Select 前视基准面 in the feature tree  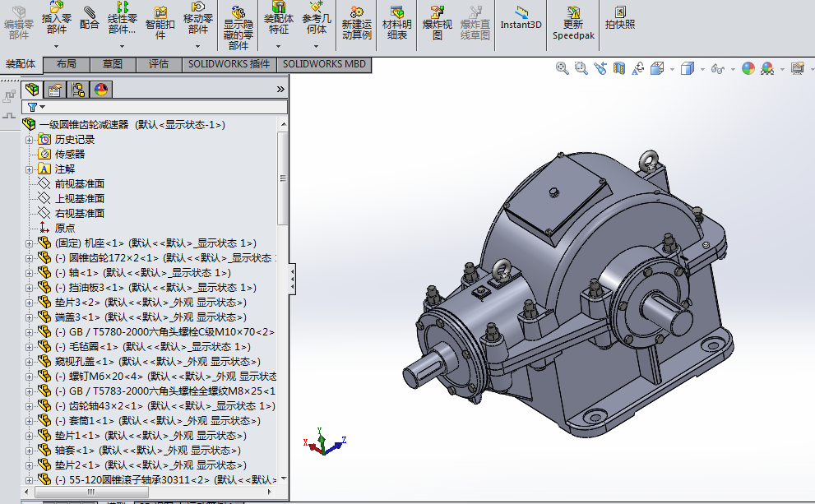79,184
